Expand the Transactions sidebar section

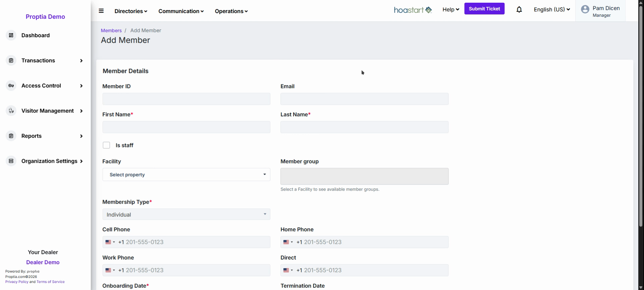pos(45,60)
